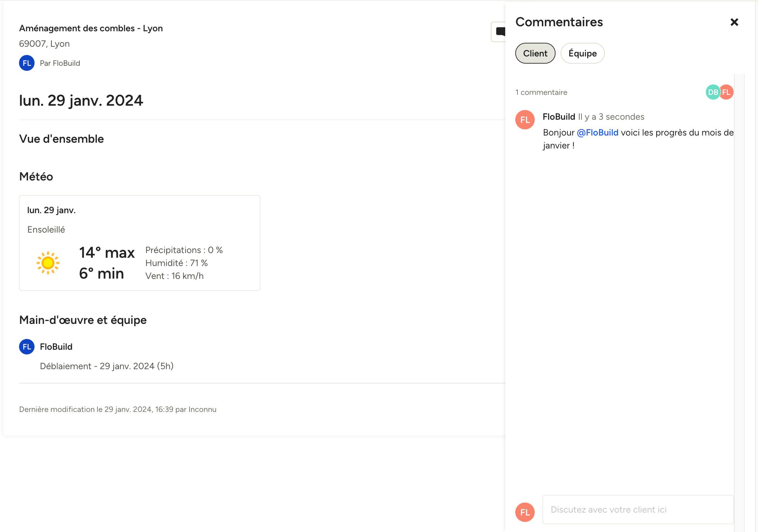Switch to the Équipe comments tab
This screenshot has height=532, width=758.
click(x=582, y=53)
